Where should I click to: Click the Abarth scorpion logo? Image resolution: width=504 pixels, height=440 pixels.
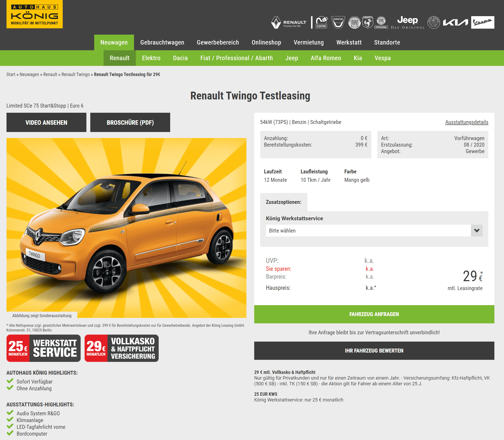(x=368, y=22)
